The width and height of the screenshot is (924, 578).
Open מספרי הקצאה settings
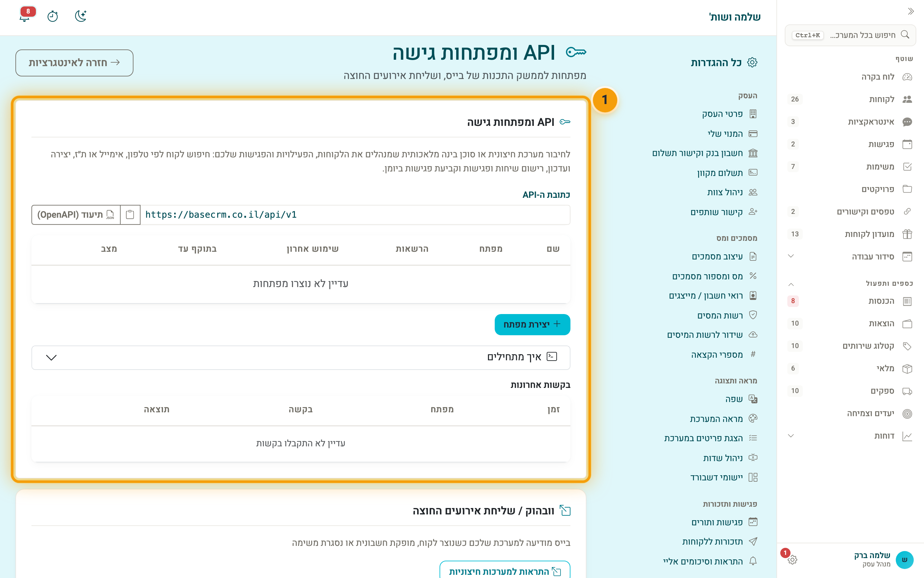[724, 355]
